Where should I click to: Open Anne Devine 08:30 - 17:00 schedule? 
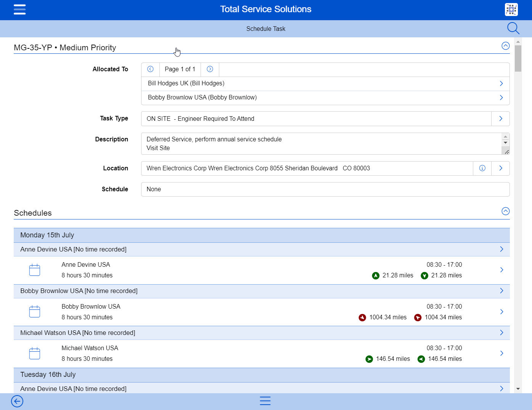262,270
